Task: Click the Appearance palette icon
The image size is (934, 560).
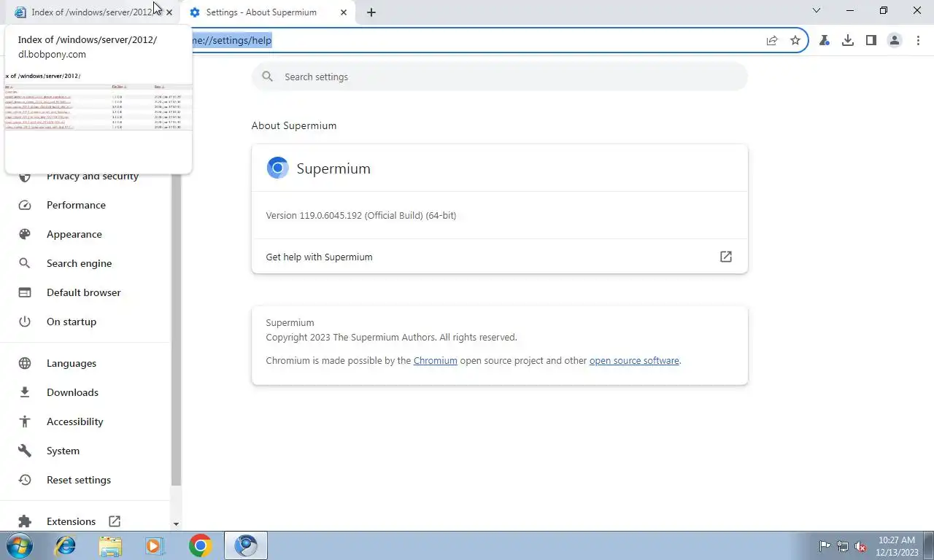Action: click(x=25, y=234)
